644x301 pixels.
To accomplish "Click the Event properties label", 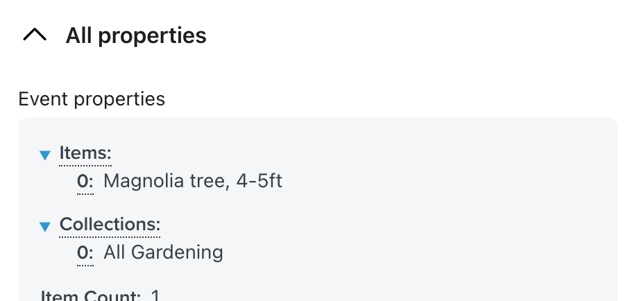I will point(92,99).
